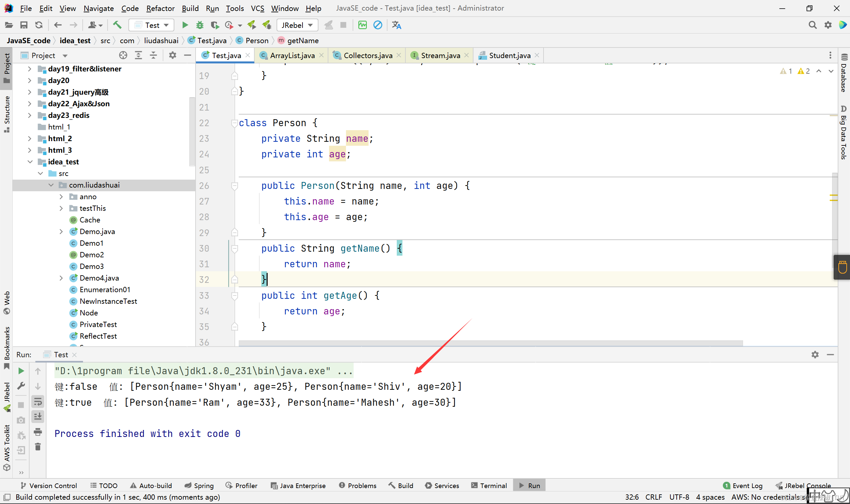Click the Save All toolbar icon
850x504 pixels.
[x=24, y=25]
